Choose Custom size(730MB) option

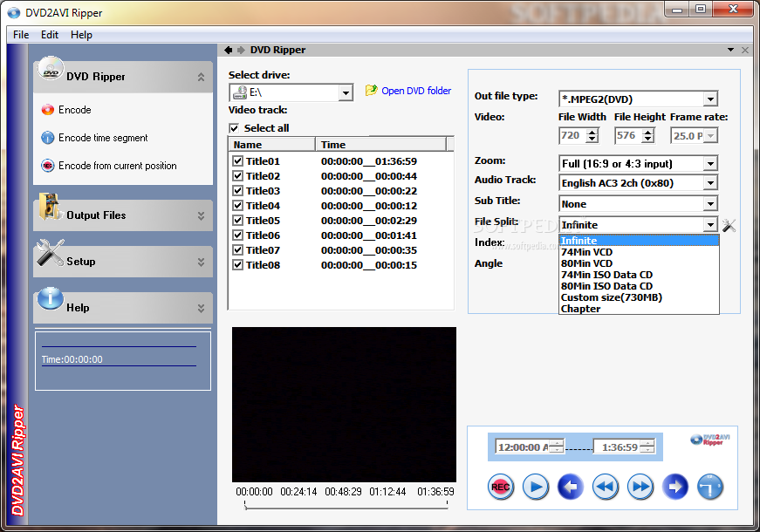click(x=639, y=297)
